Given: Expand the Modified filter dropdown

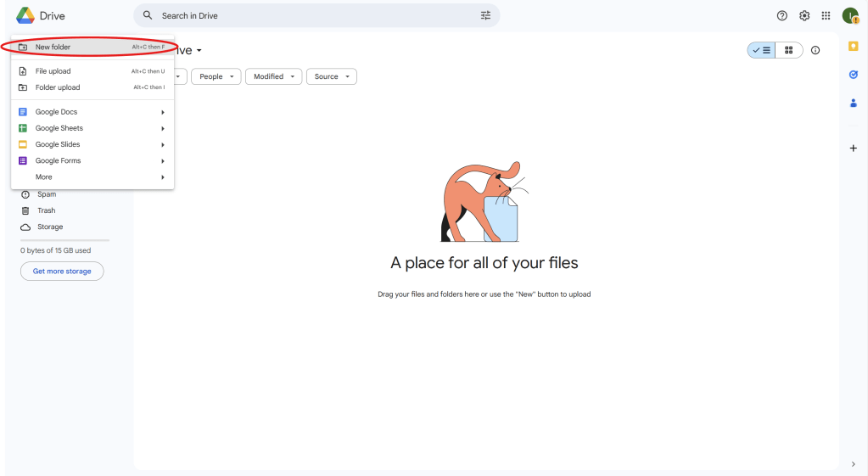Looking at the screenshot, I should click(x=273, y=76).
